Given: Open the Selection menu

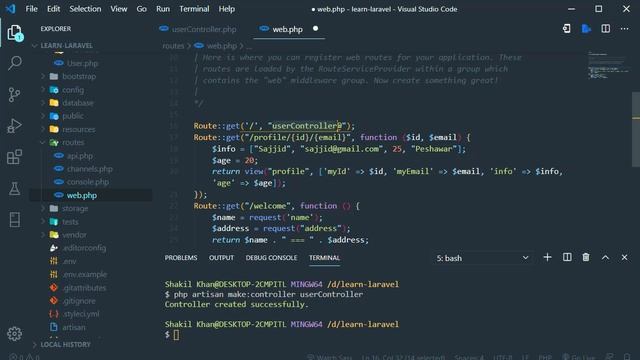Looking at the screenshot, I should click(x=85, y=9).
